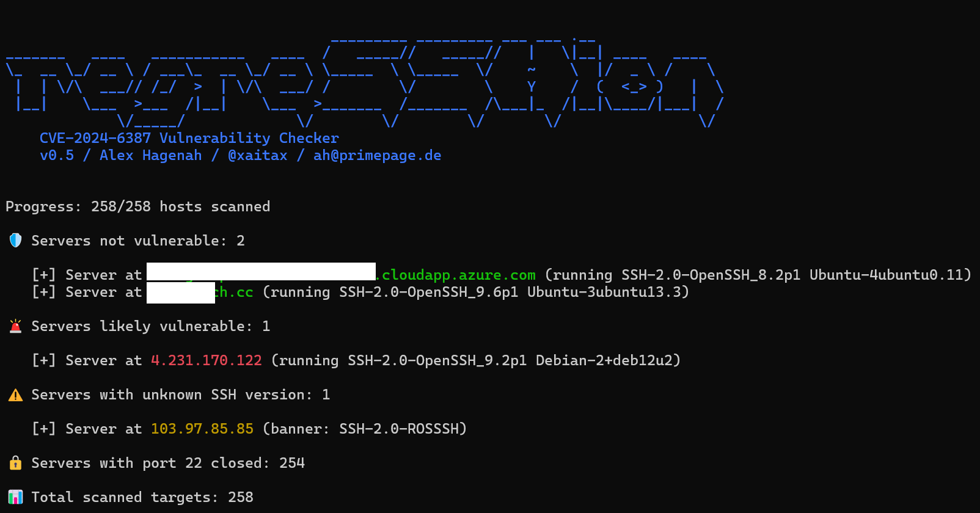Click the Progress 258/258 hosts scanned line
This screenshot has height=513, width=980.
click(x=138, y=206)
